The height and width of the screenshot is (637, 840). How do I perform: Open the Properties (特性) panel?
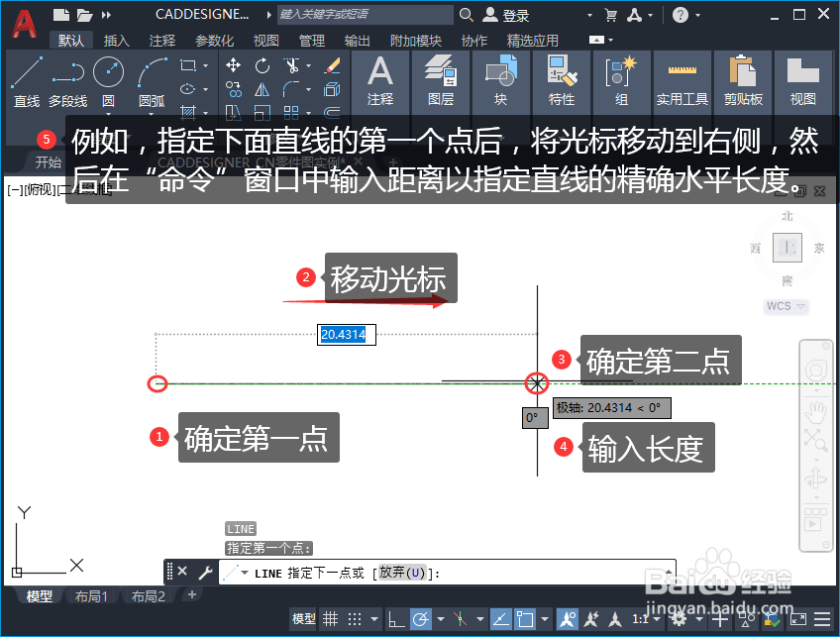tap(562, 80)
